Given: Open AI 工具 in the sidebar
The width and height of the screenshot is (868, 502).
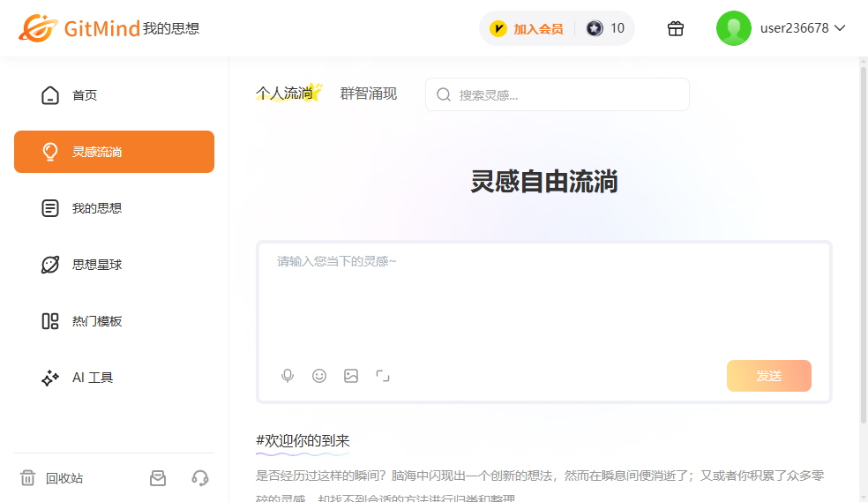Looking at the screenshot, I should [x=114, y=378].
